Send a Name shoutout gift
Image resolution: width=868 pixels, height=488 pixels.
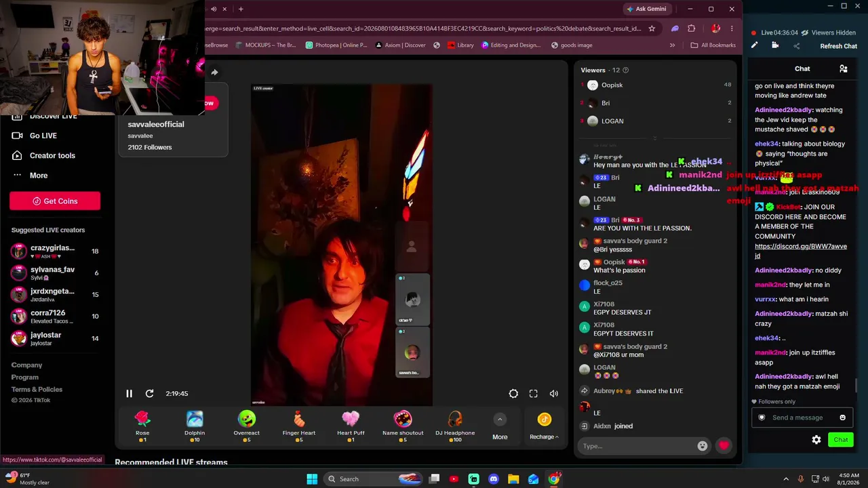tap(403, 426)
